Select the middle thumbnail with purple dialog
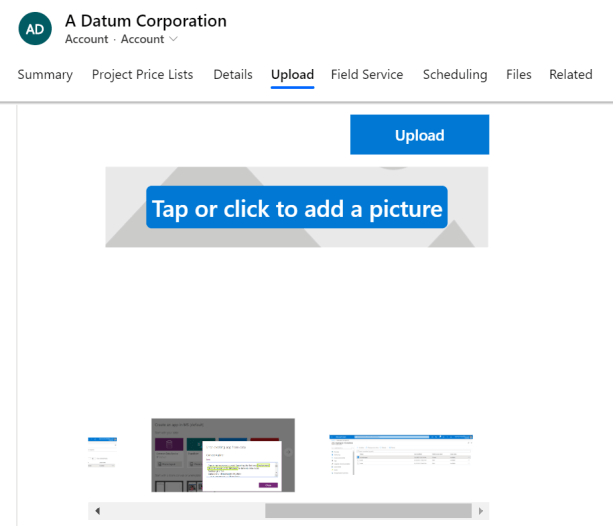This screenshot has width=613, height=526. (x=222, y=455)
